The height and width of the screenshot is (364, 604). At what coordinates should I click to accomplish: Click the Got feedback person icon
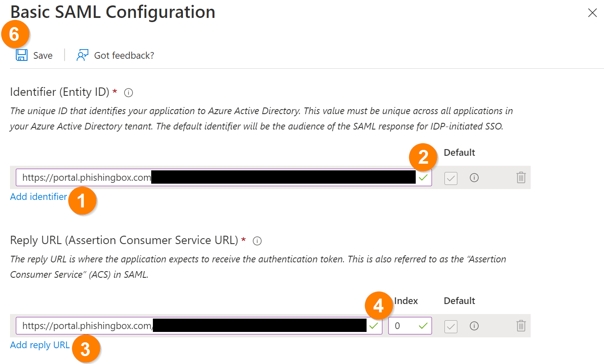[x=82, y=55]
